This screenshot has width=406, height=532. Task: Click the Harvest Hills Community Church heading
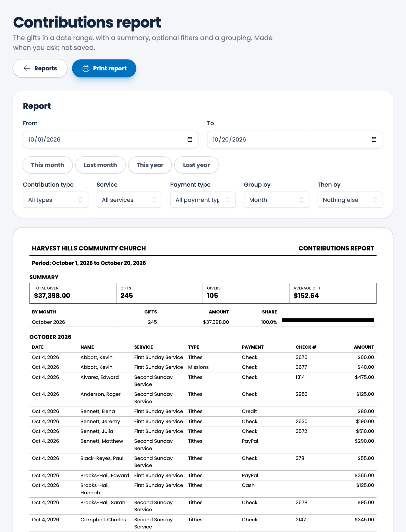tap(89, 248)
